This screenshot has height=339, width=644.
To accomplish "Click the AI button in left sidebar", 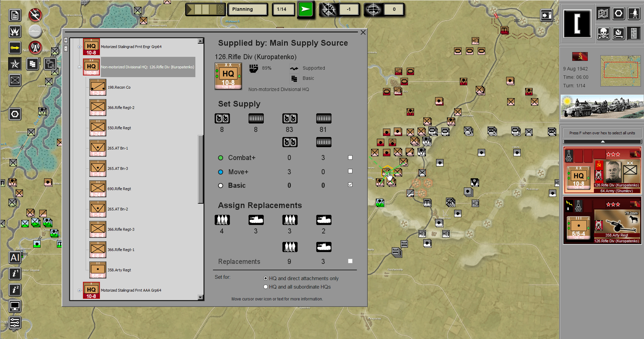I will tap(15, 258).
